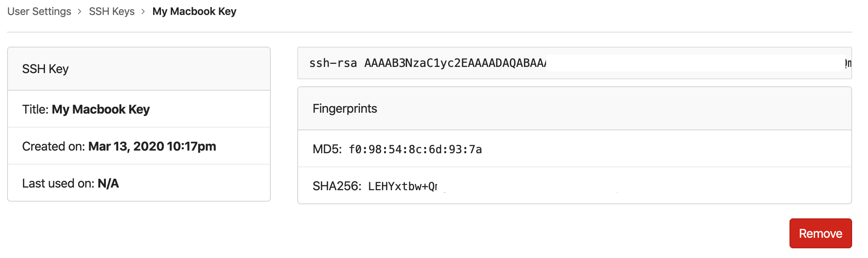Click the N/A last-used value
The image size is (868, 258).
pos(108,184)
